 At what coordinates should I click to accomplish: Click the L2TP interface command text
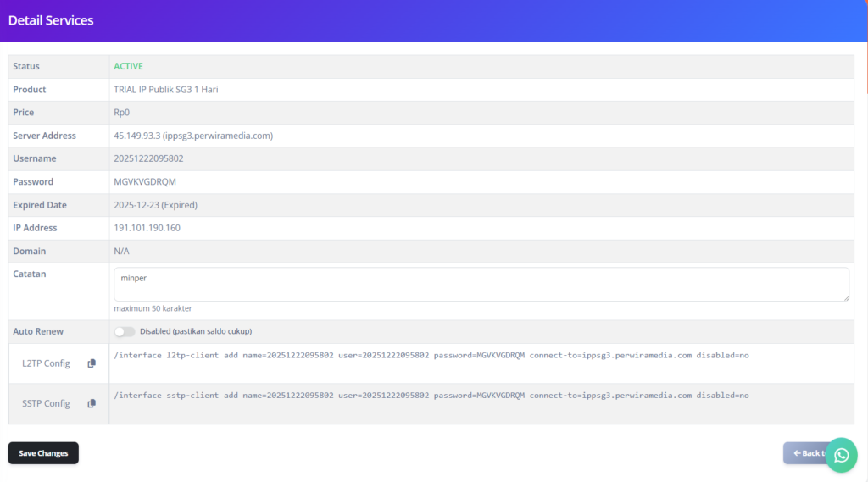point(431,356)
